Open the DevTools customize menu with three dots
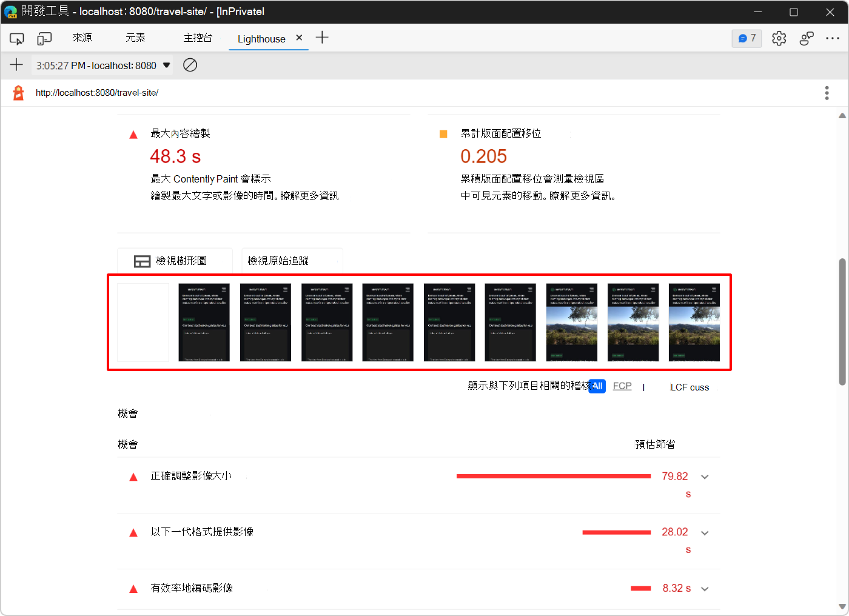 833,38
